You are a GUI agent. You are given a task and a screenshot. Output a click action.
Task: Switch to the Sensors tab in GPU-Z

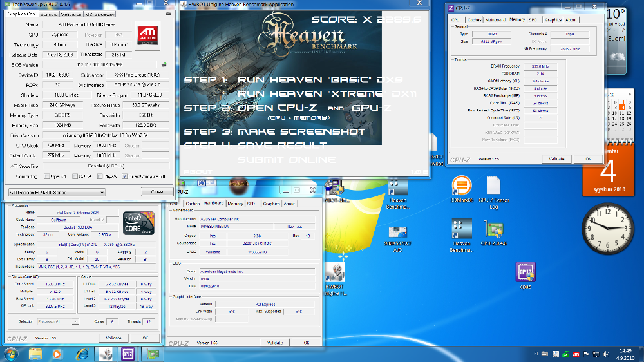49,14
